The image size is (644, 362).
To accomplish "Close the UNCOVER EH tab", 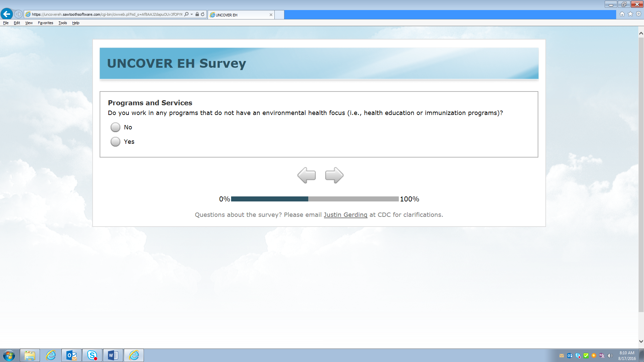I will pyautogui.click(x=271, y=15).
